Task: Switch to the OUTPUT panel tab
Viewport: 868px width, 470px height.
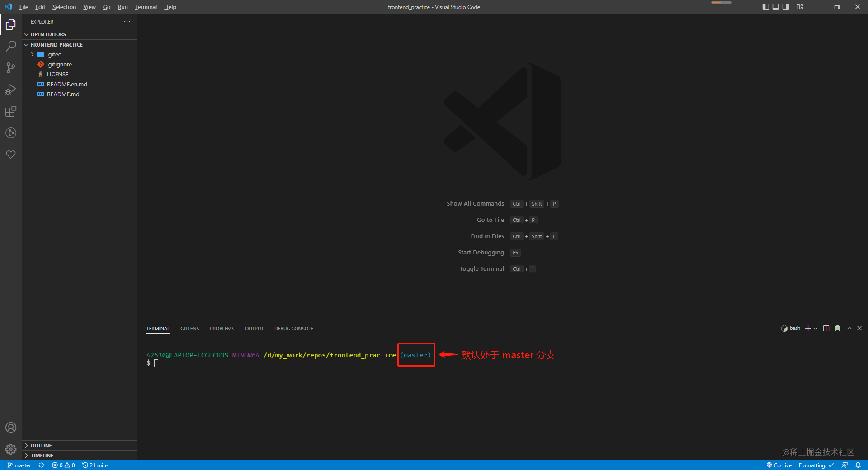Action: coord(254,329)
